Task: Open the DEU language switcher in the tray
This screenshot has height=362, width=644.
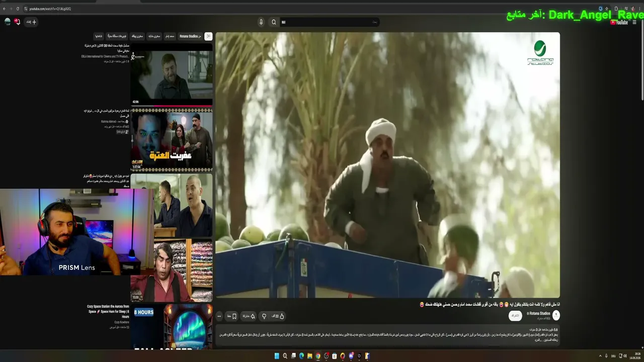Action: coord(613,356)
